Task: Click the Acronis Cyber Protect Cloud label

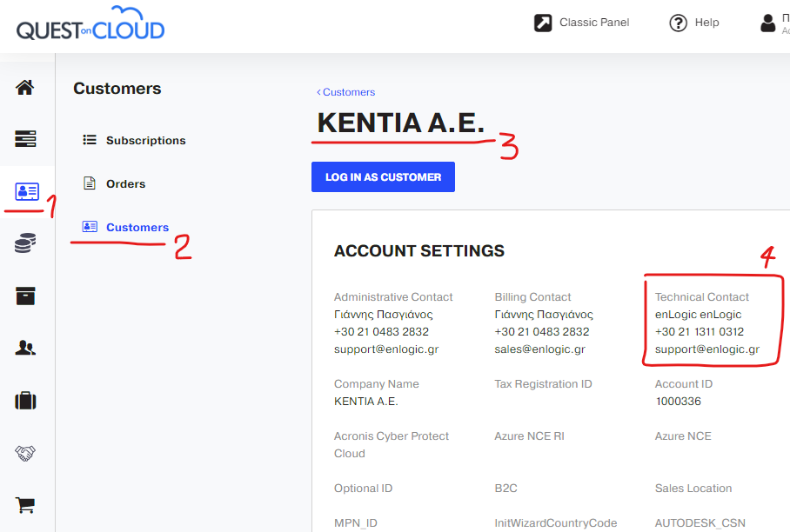Action: tap(391, 444)
